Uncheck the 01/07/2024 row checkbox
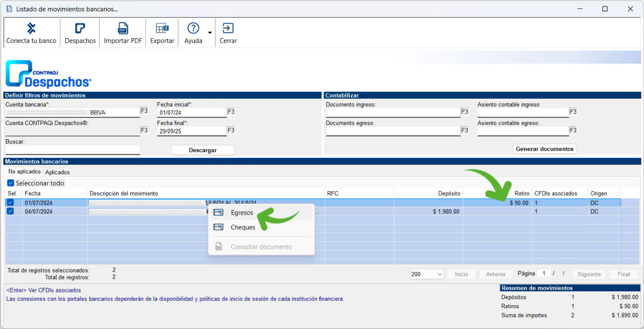Screen dimensions: 644x329 (10, 203)
